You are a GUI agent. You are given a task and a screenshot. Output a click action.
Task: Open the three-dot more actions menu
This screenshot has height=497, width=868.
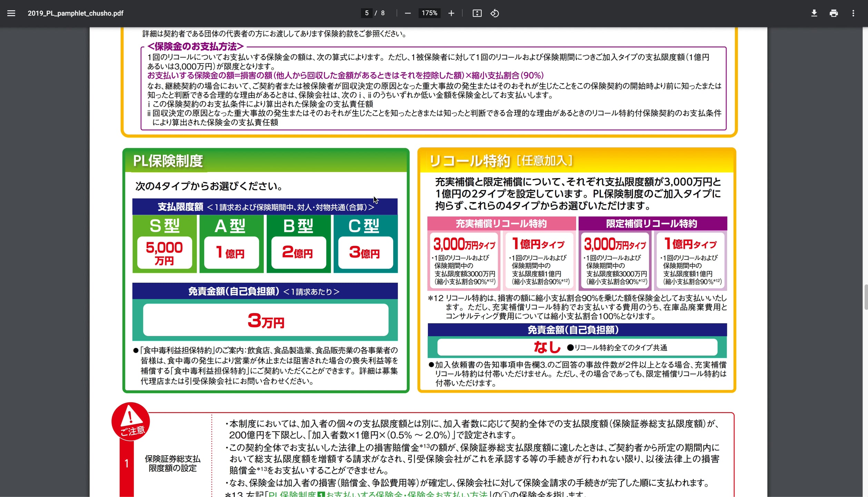[854, 13]
